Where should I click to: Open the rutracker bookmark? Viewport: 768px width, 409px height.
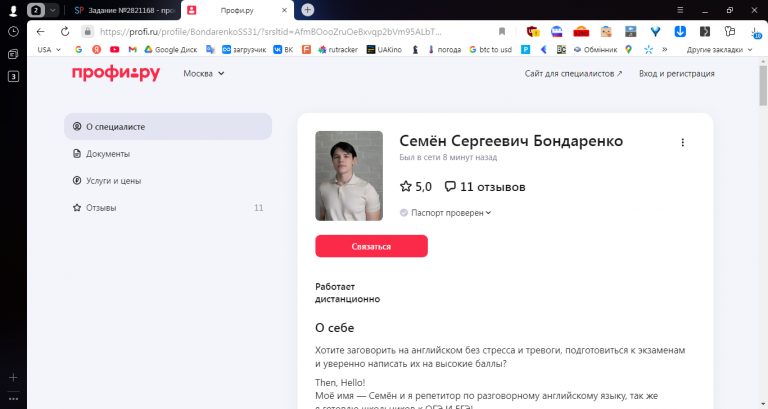click(338, 49)
